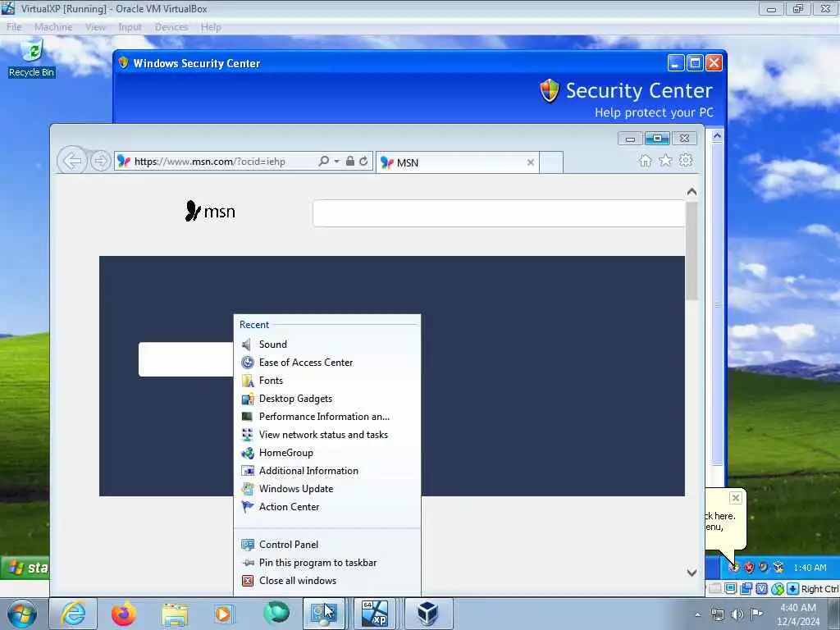Open Sound from the Recent list
Viewport: 840px width, 630px height.
coord(327,345)
